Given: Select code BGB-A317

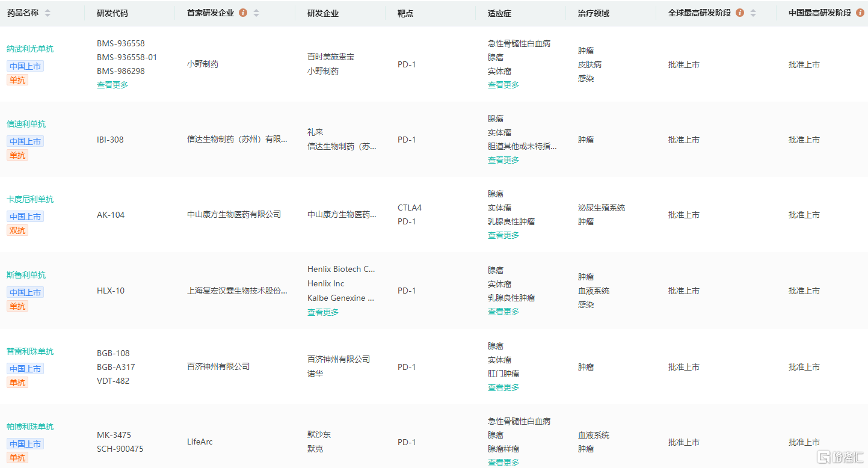Looking at the screenshot, I should pos(116,367).
